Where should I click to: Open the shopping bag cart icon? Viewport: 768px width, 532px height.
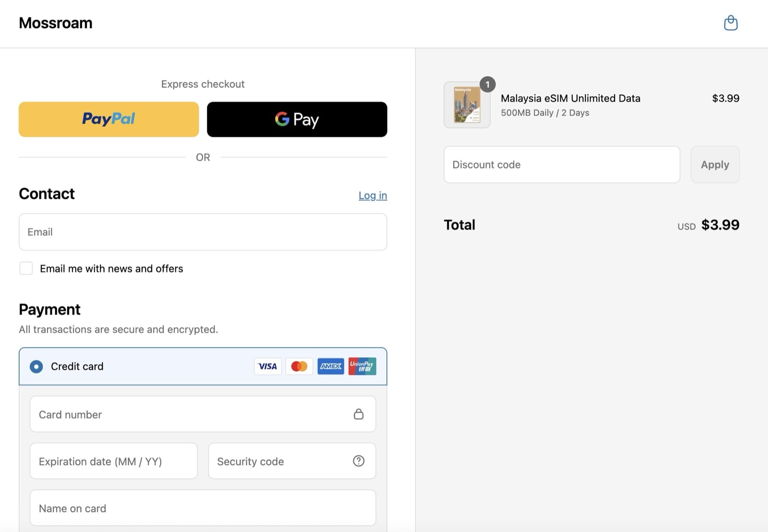[731, 23]
